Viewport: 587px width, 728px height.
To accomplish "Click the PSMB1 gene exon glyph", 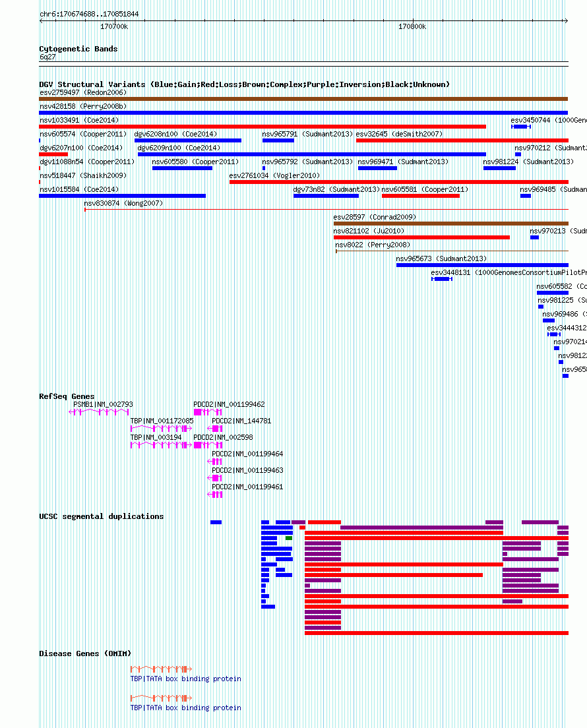I will pyautogui.click(x=99, y=412).
